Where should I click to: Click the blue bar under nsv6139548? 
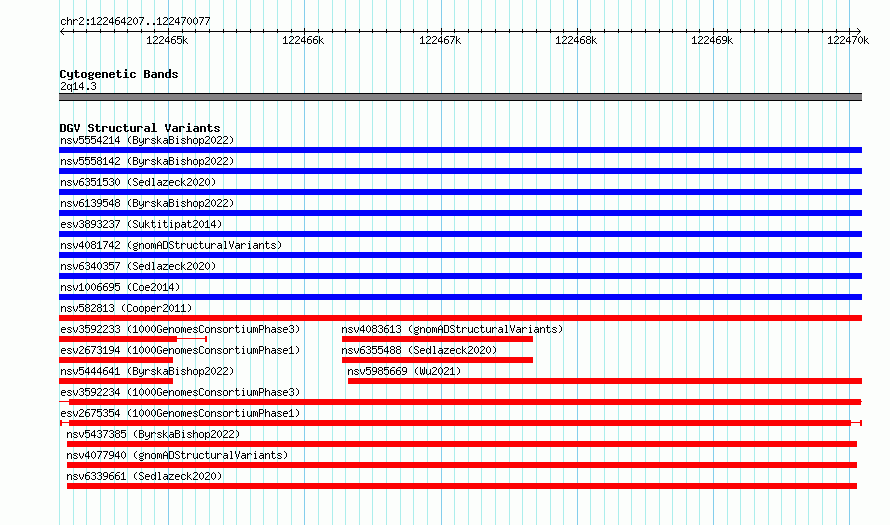[460, 213]
